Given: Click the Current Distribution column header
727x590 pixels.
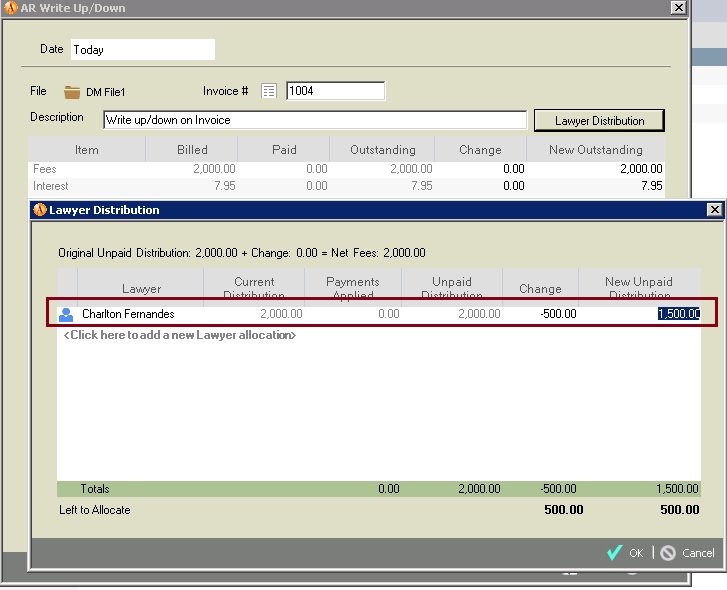Looking at the screenshot, I should [254, 288].
